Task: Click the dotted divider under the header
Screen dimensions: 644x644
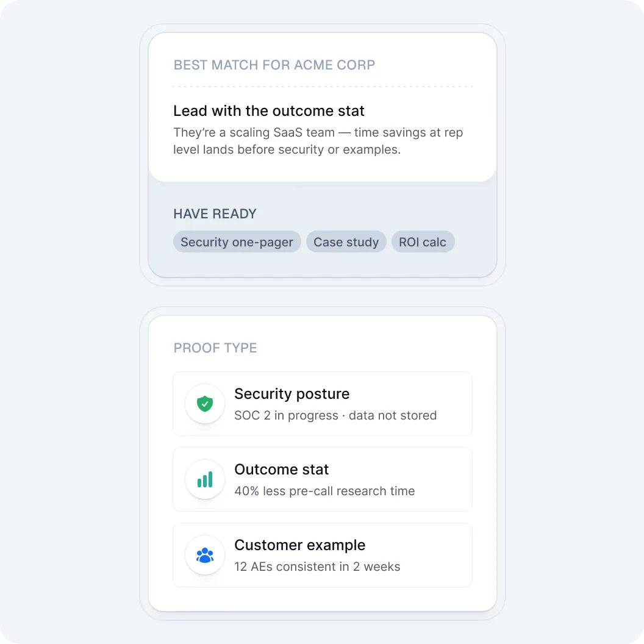Action: 323,87
